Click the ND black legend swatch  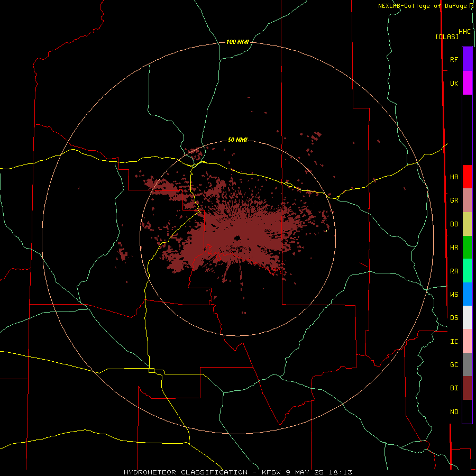pyautogui.click(x=467, y=411)
